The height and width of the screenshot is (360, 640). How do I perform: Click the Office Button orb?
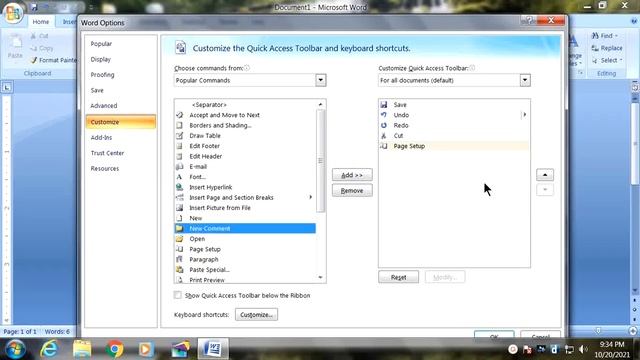[13, 13]
